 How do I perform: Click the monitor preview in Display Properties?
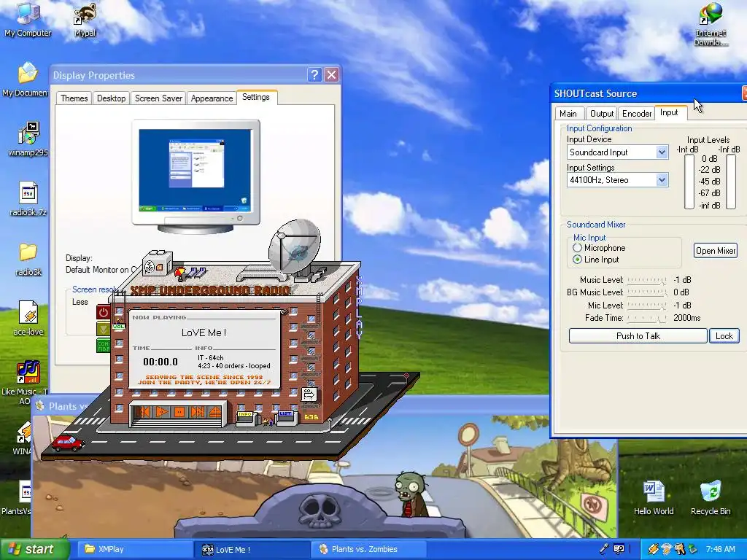196,176
